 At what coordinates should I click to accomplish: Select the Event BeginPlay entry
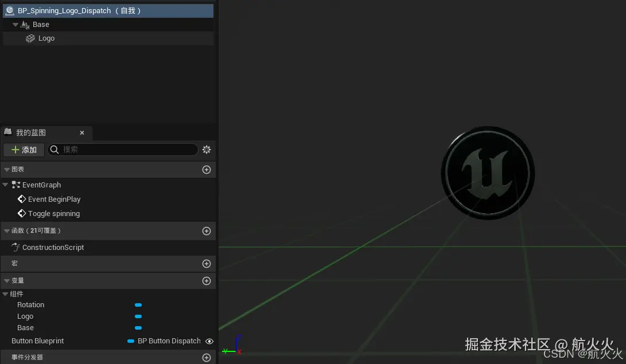point(55,199)
